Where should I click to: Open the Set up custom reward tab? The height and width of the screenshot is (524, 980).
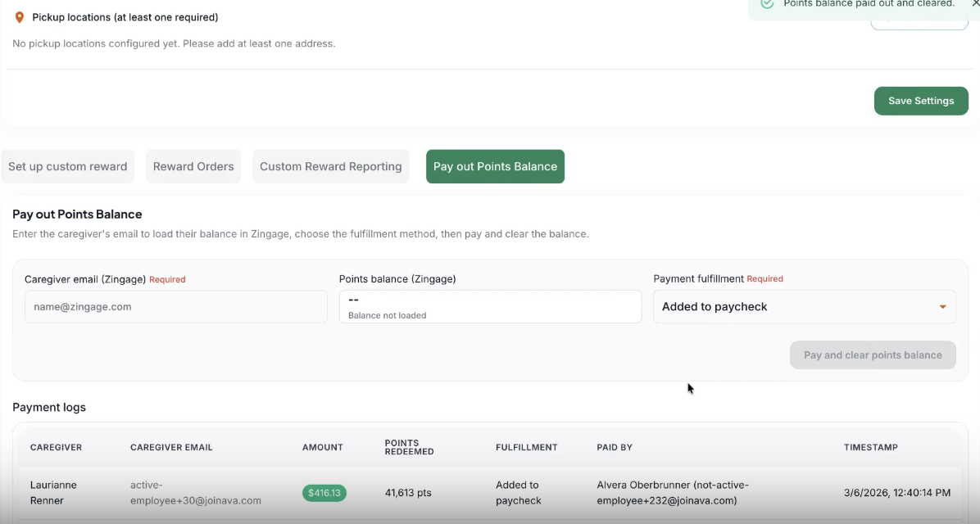[x=67, y=166]
